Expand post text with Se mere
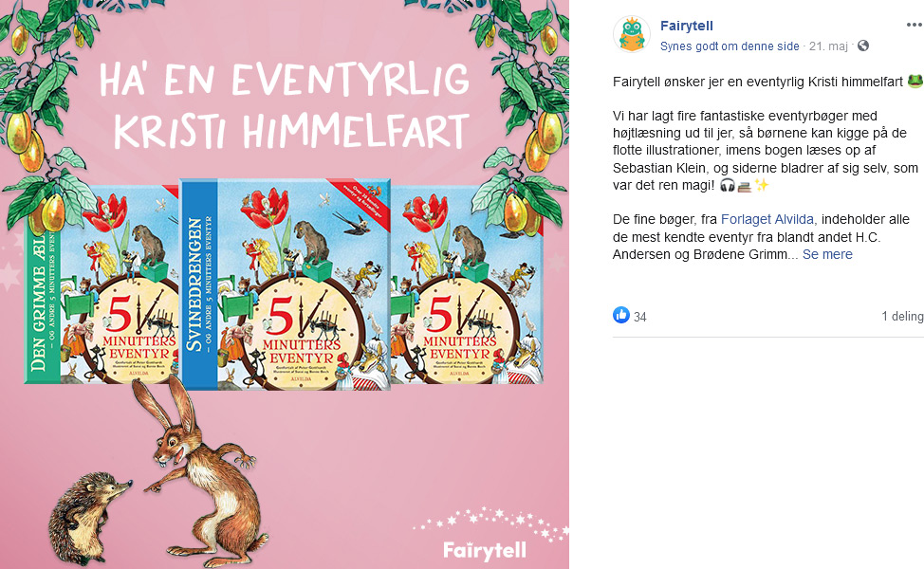Screen dimensions: 924x569 pyautogui.click(x=827, y=254)
